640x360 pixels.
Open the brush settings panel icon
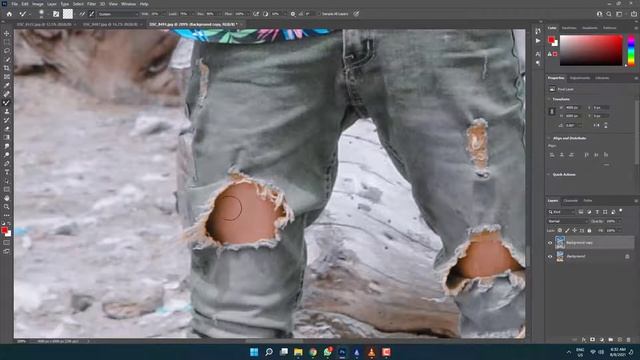point(56,14)
